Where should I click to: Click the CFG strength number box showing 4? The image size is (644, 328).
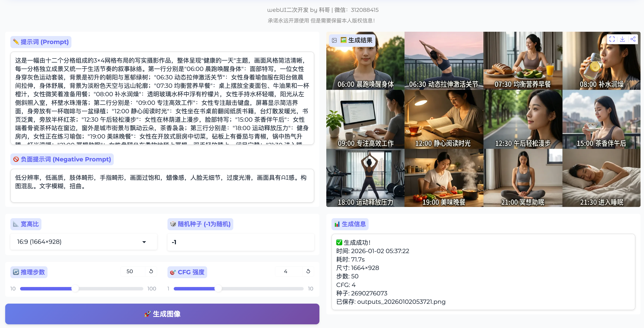coord(288,271)
